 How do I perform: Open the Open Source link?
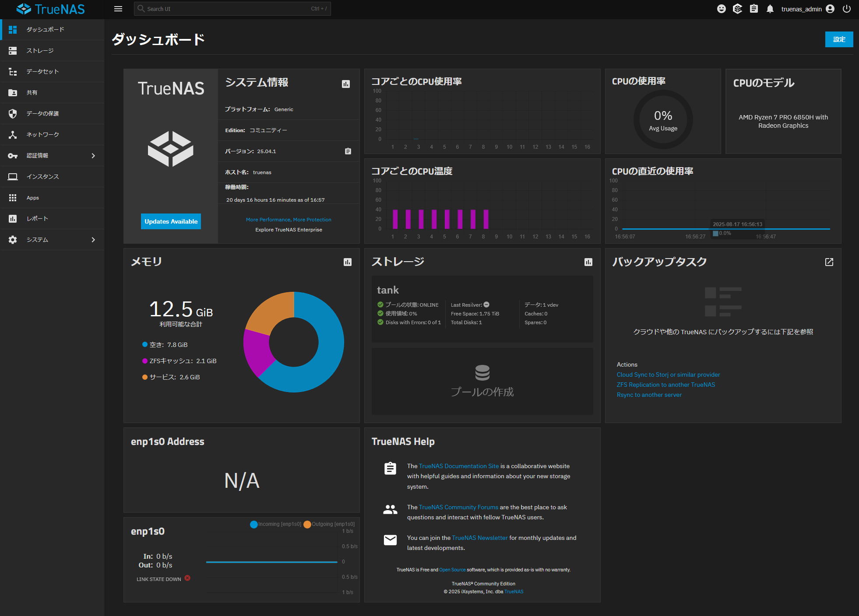(x=452, y=570)
